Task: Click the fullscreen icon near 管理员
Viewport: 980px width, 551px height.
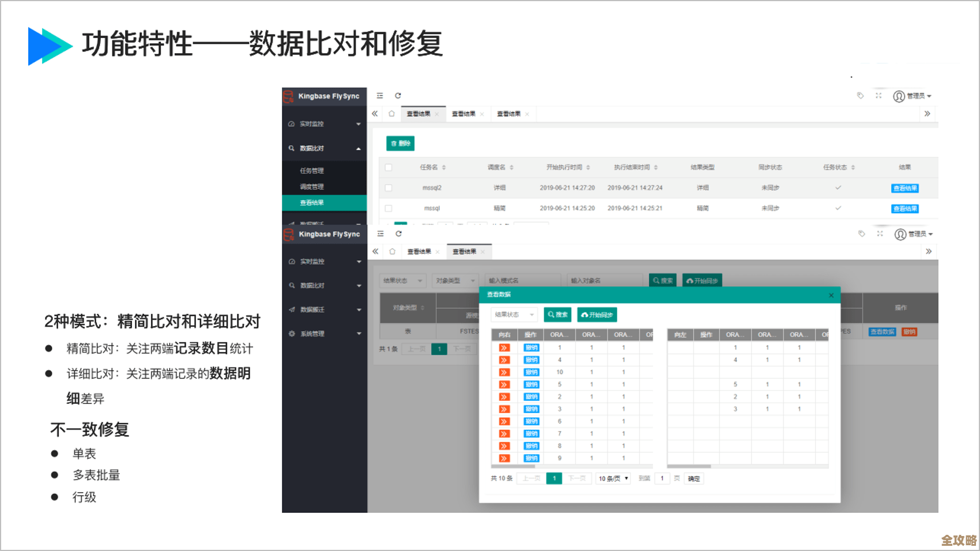Action: pos(879,96)
